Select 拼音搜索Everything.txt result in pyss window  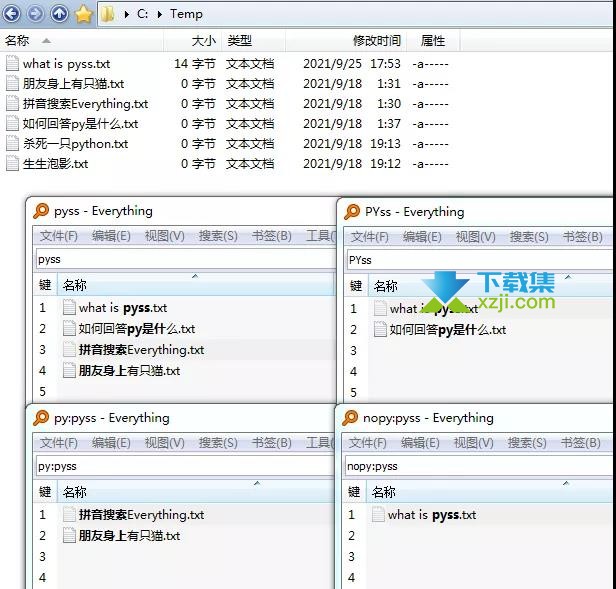[141, 350]
